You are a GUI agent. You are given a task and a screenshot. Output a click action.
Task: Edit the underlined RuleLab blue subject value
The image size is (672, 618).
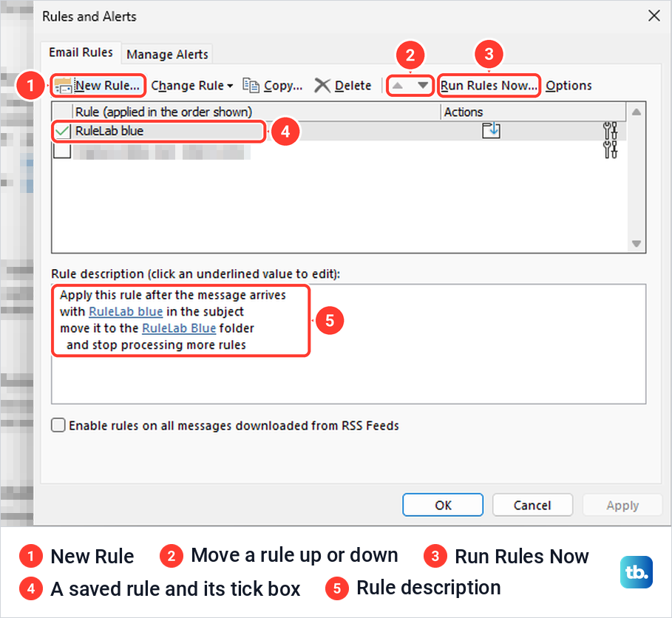(126, 311)
